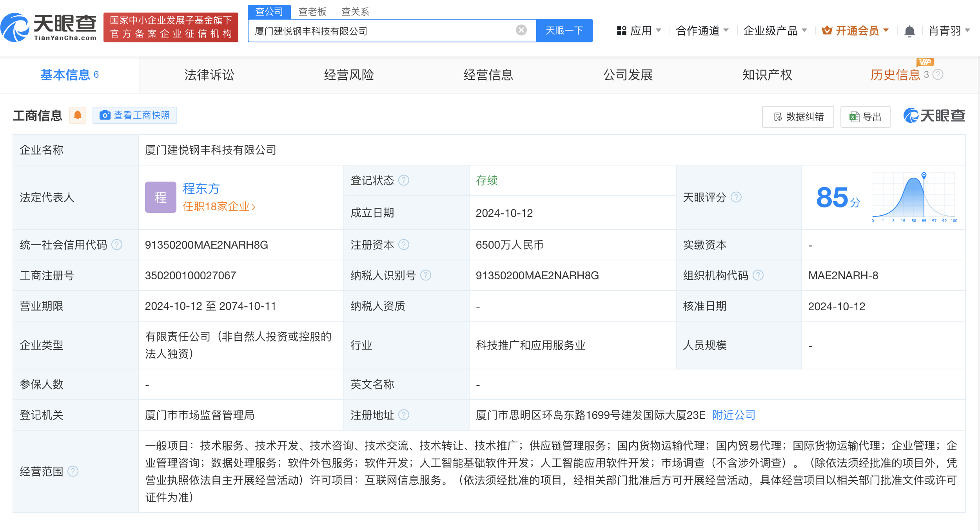Click the 天眼一下 search button
The height and width of the screenshot is (531, 980).
[564, 31]
